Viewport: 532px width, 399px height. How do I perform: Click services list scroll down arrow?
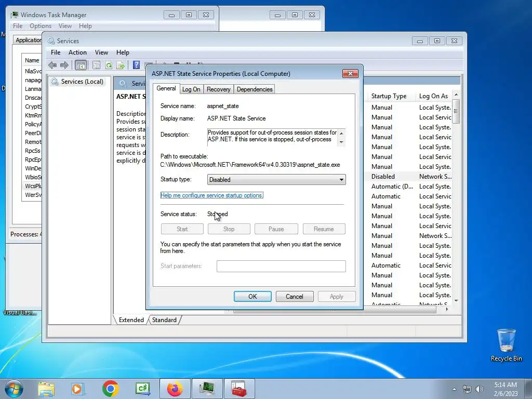(456, 301)
